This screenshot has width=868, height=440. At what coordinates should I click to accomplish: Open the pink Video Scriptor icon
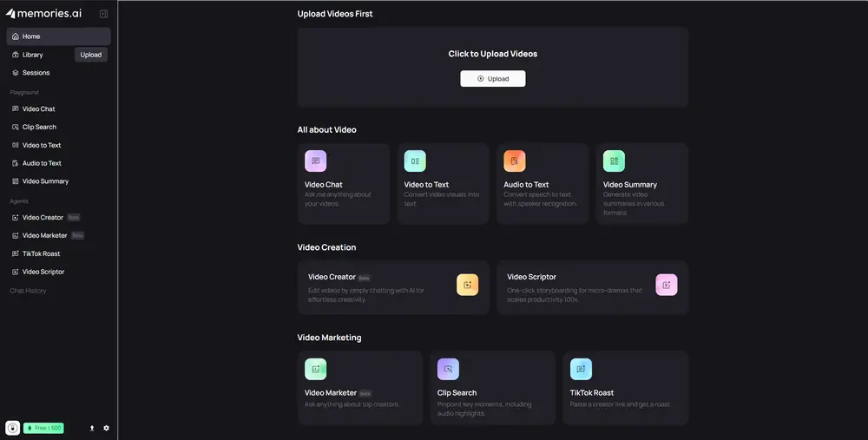coord(667,285)
